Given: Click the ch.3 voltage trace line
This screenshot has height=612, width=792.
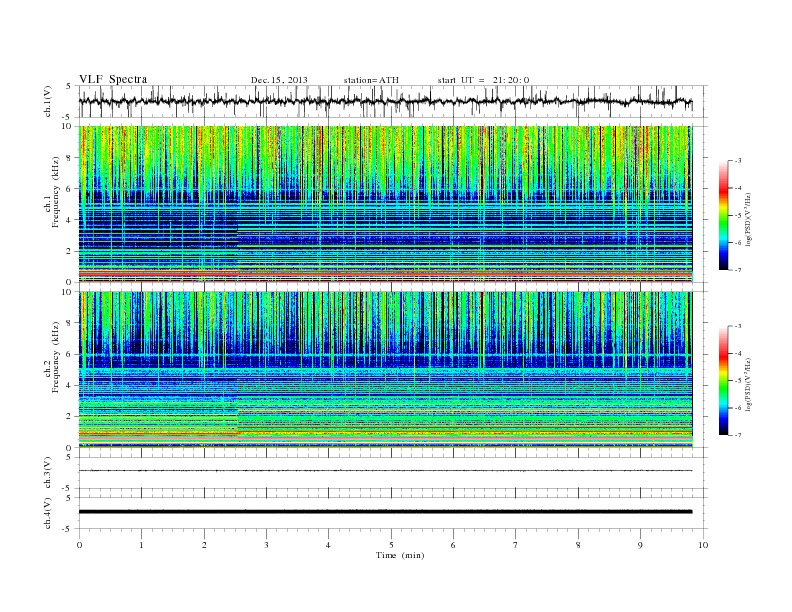Looking at the screenshot, I should point(385,471).
